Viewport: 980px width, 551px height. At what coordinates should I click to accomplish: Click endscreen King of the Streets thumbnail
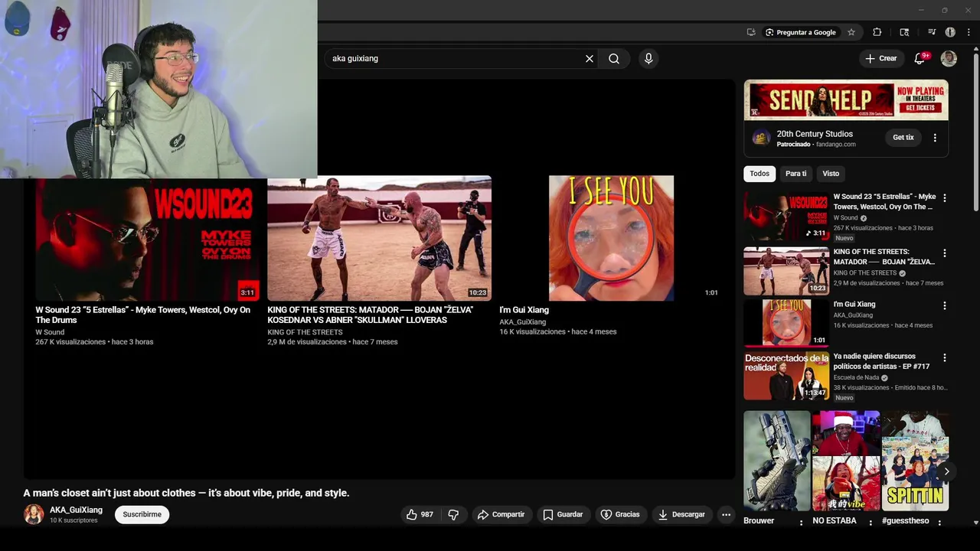click(x=379, y=239)
